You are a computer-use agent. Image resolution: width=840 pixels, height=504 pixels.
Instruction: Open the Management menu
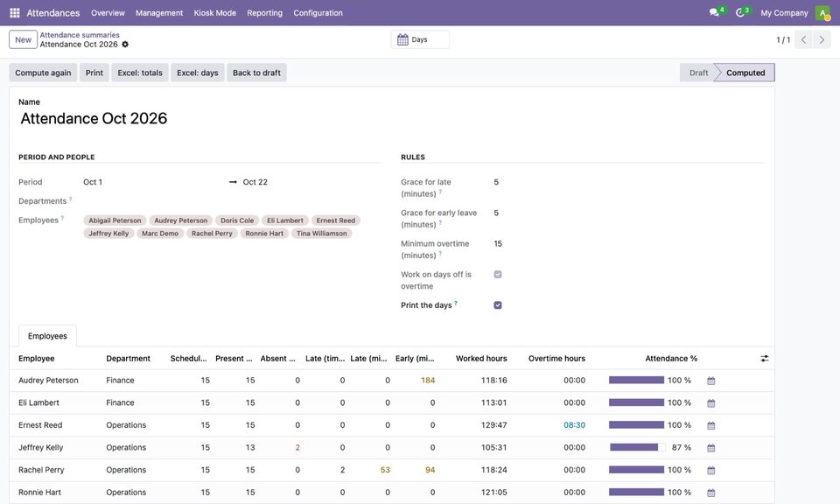[159, 13]
